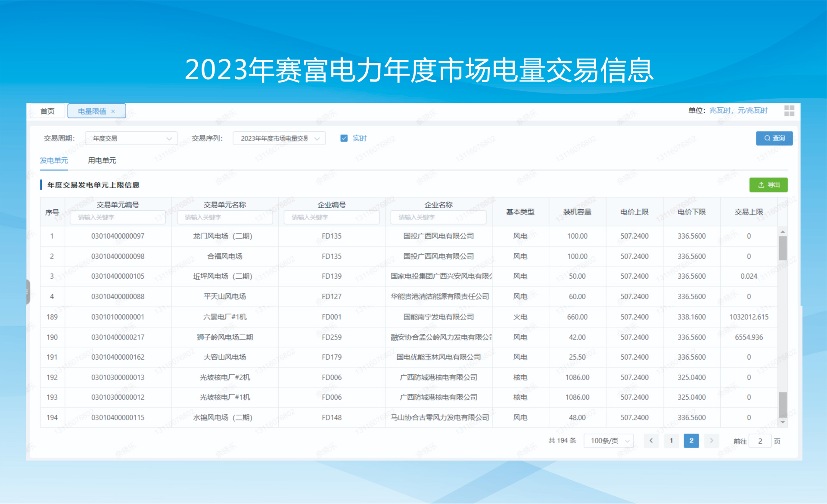Close the 电量限值 tab

point(113,111)
